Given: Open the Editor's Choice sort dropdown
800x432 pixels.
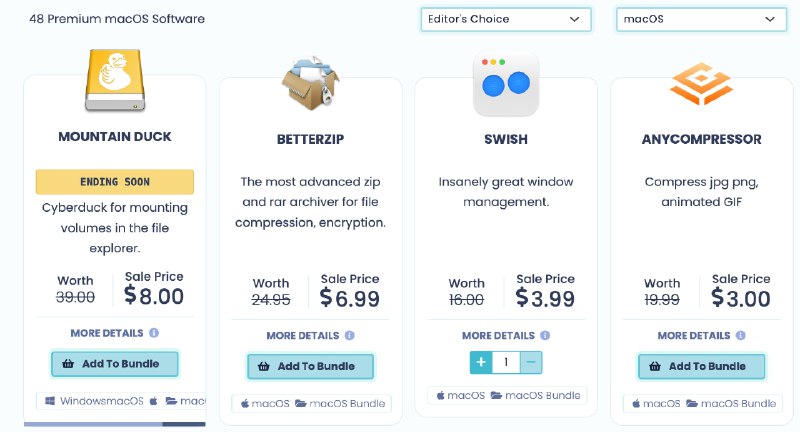Looking at the screenshot, I should pyautogui.click(x=504, y=19).
